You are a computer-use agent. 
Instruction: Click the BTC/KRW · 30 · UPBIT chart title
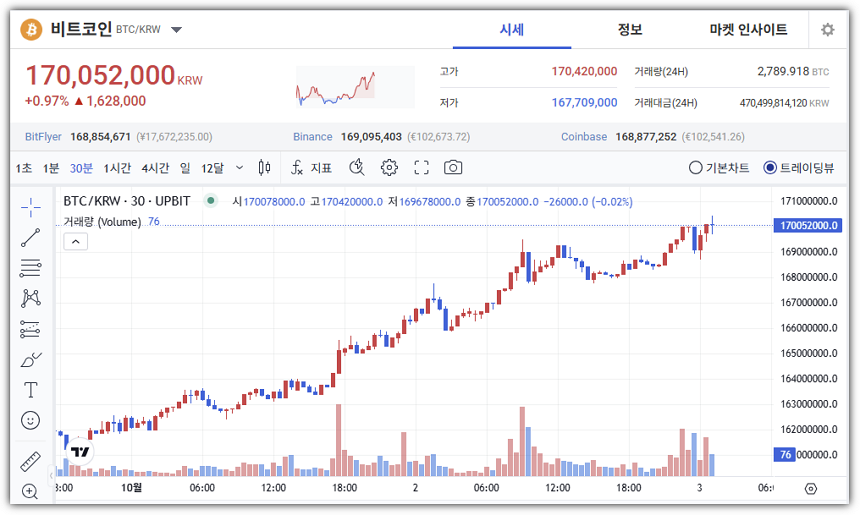coord(127,201)
